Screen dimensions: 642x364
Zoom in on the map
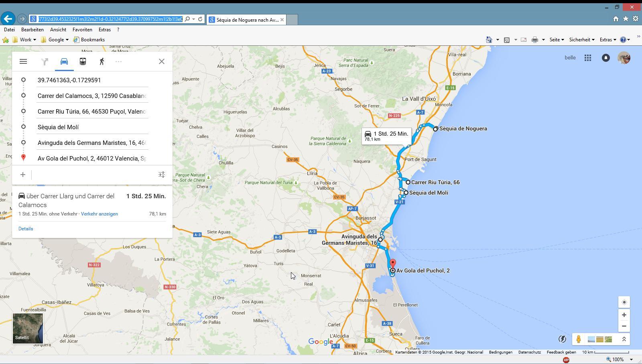[624, 315]
